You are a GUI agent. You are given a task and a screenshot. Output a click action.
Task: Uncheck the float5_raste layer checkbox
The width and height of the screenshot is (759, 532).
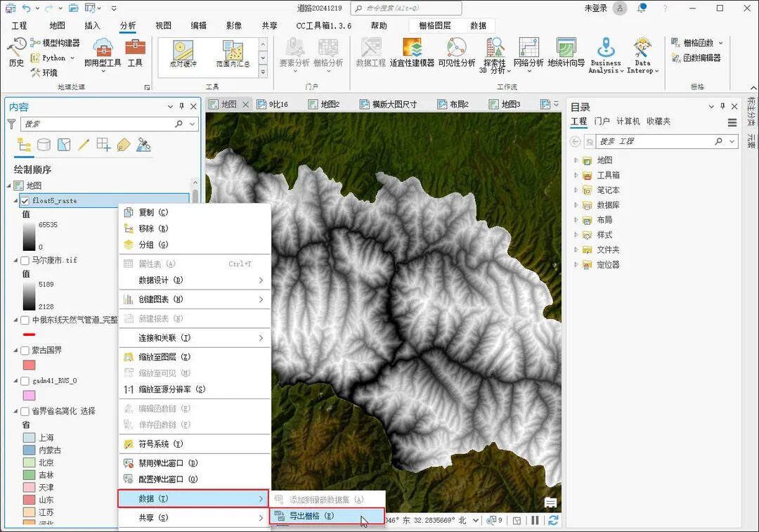pos(25,200)
